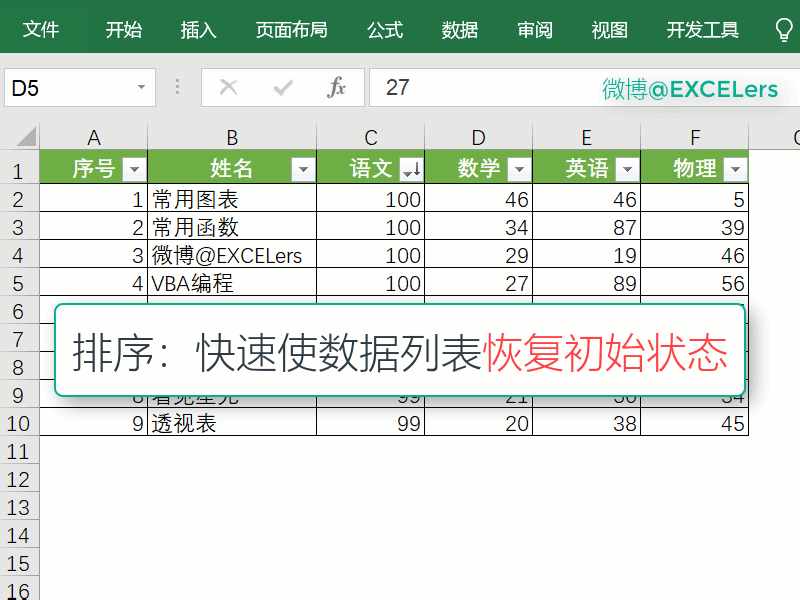Open the sorted 语文 filter dropdown

410,169
